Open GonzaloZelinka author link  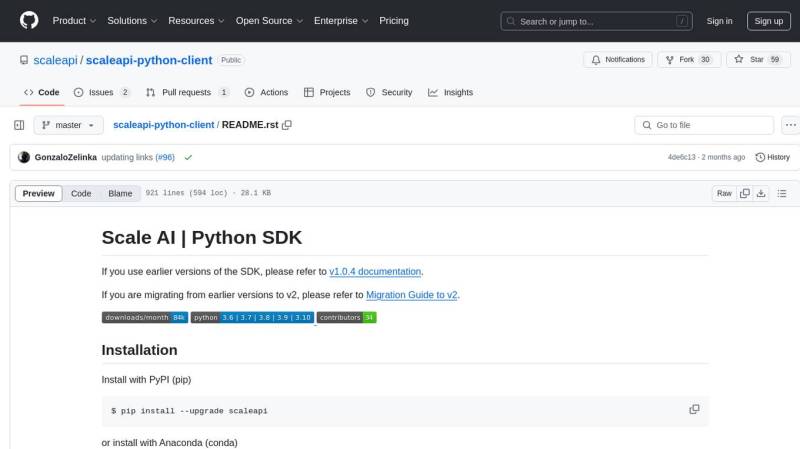[65, 157]
